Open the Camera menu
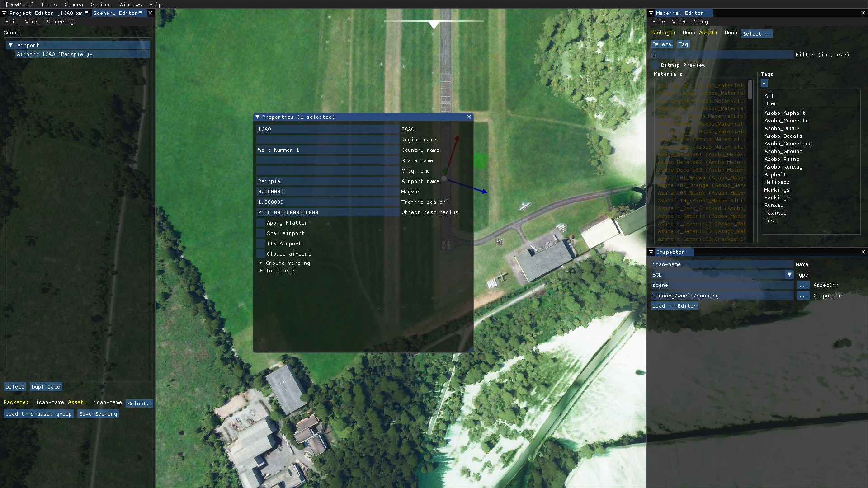Image resolution: width=868 pixels, height=488 pixels. [x=74, y=5]
